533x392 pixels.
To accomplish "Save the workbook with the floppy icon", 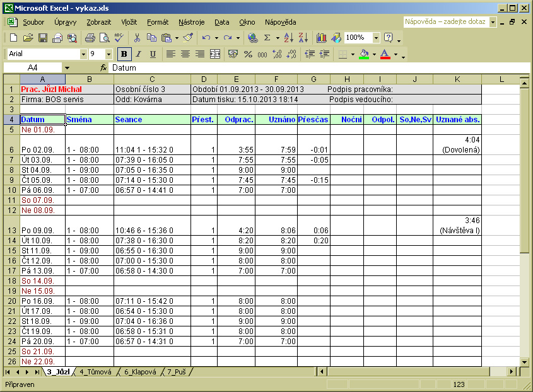I will (x=43, y=38).
